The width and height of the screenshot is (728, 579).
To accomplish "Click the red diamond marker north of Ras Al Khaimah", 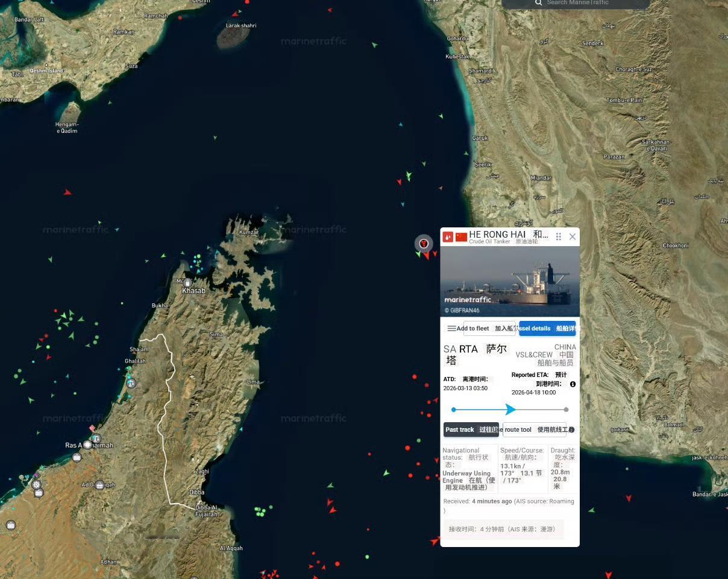I will click(x=92, y=428).
